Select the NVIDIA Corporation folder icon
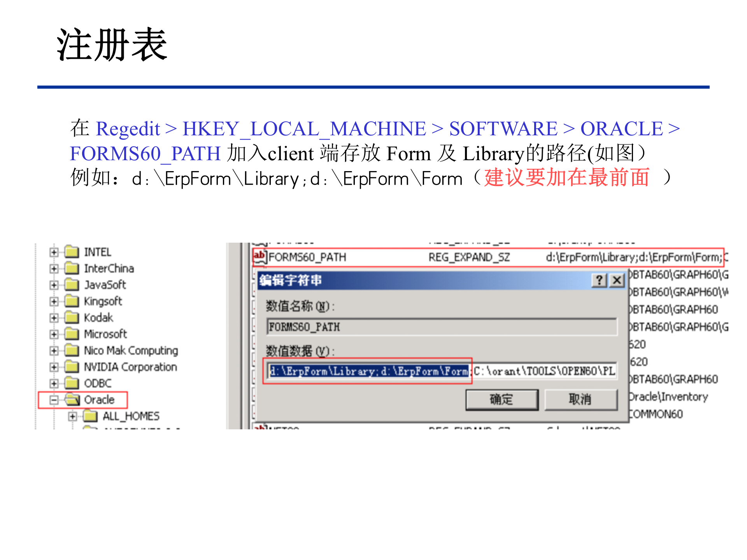Image resolution: width=747 pixels, height=560 pixels. [x=72, y=366]
